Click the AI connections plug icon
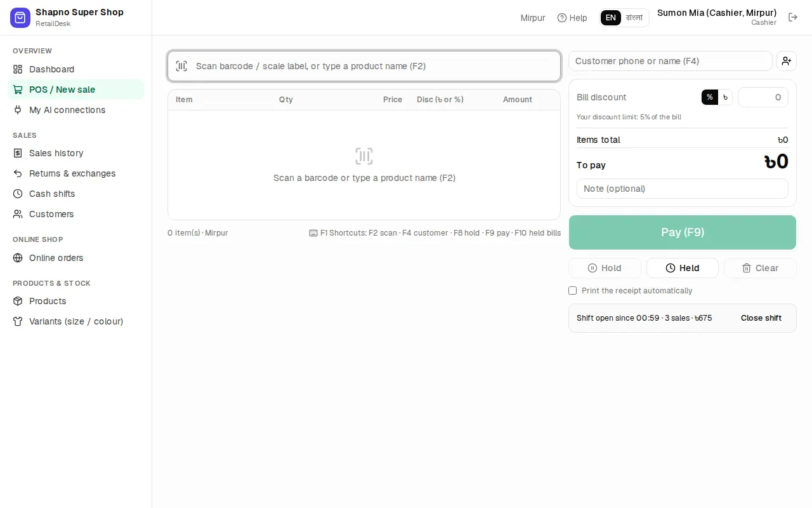 [x=18, y=110]
